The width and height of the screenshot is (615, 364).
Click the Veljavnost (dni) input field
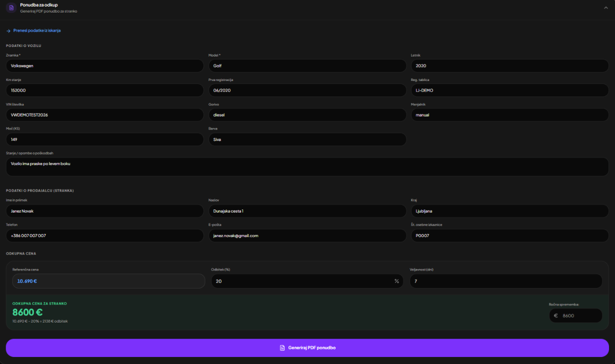[x=505, y=281]
